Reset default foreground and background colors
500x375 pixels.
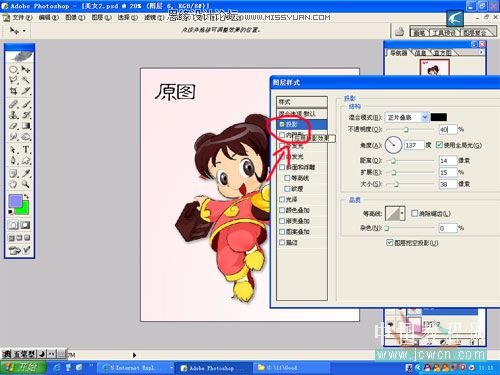point(11,212)
